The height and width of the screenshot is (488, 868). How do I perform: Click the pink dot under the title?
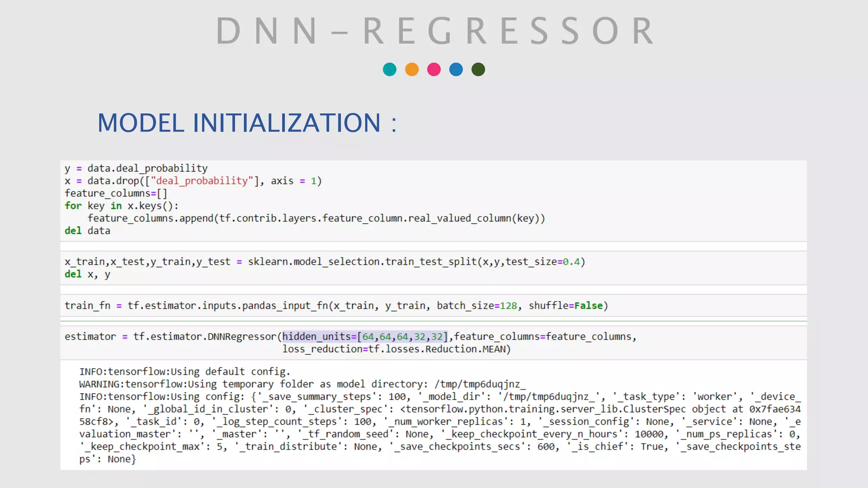434,69
